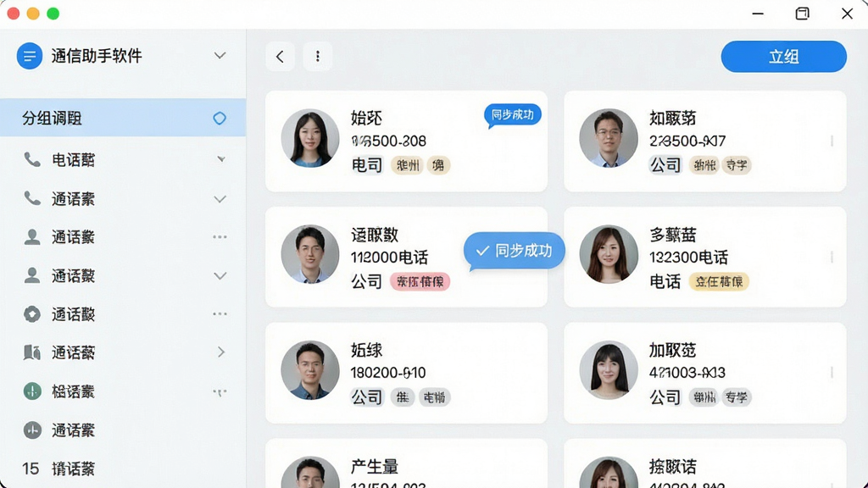This screenshot has height=488, width=868.
Task: Click the gray circle sidebar icon
Action: tap(32, 430)
